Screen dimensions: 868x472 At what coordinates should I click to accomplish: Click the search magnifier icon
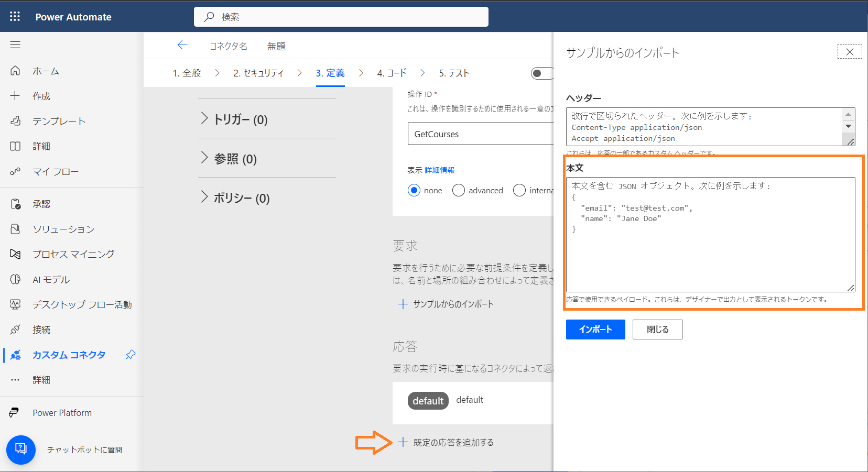pyautogui.click(x=209, y=17)
